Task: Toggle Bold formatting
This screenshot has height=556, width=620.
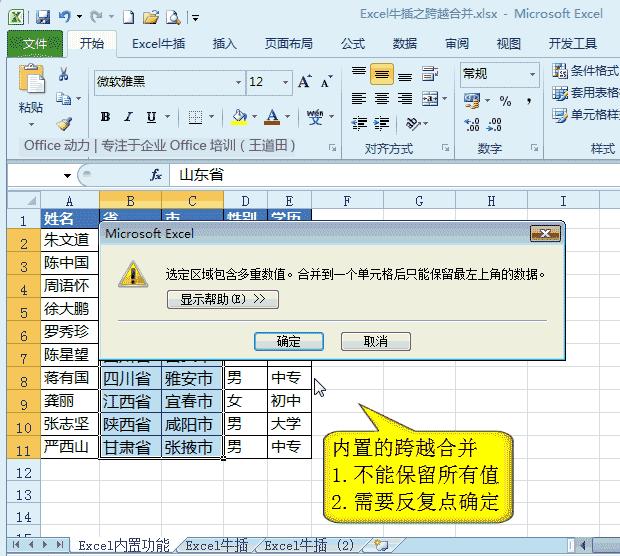Action: coord(105,117)
